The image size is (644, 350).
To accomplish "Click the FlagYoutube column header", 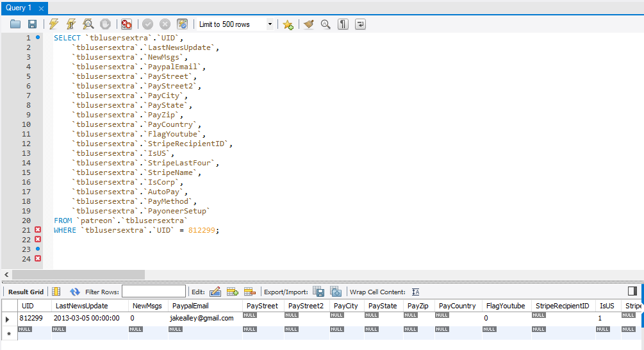I will (506, 306).
